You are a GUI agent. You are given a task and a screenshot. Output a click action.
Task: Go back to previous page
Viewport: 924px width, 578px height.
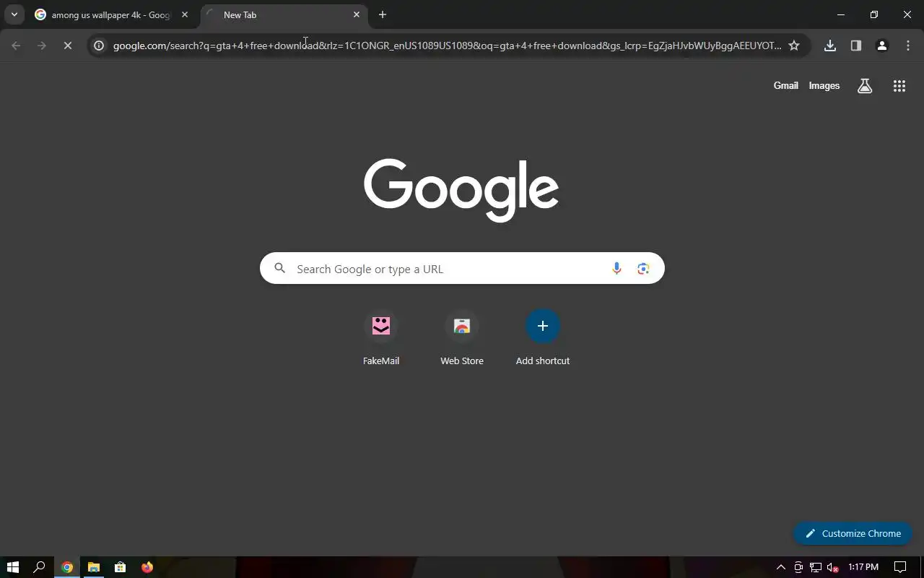pos(16,46)
